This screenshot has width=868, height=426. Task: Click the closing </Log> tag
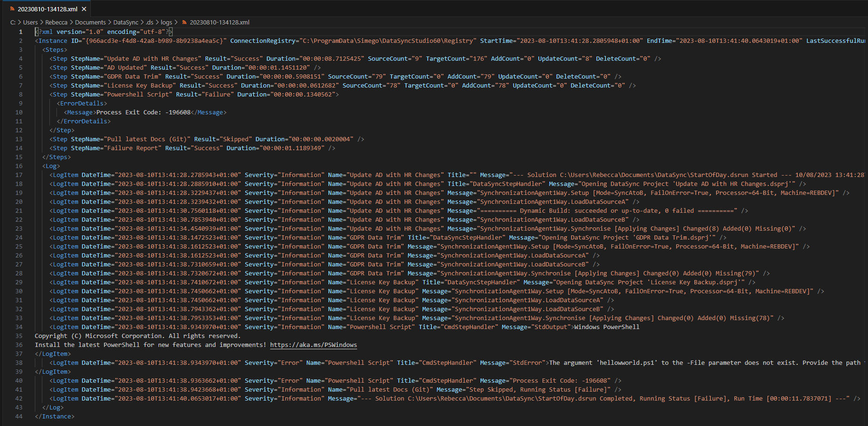click(x=53, y=408)
